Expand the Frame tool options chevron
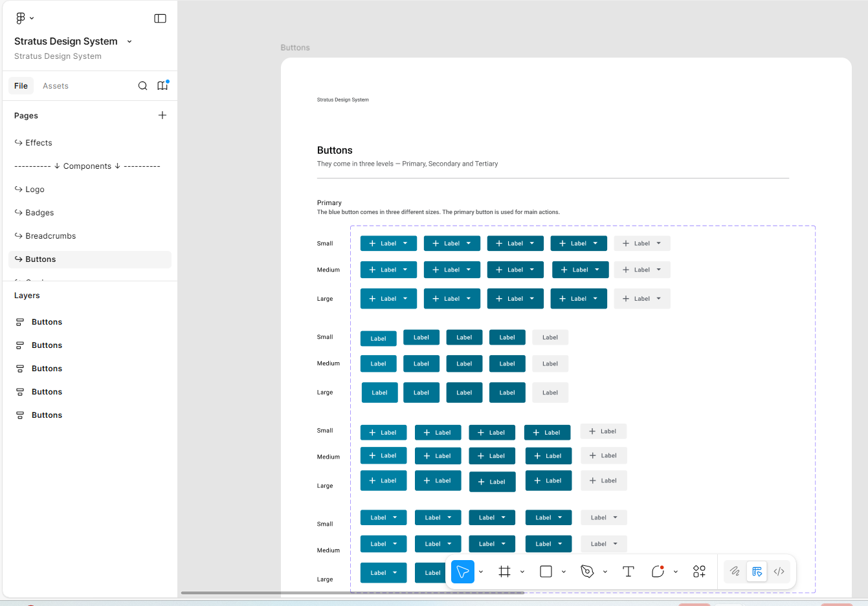 (x=522, y=572)
